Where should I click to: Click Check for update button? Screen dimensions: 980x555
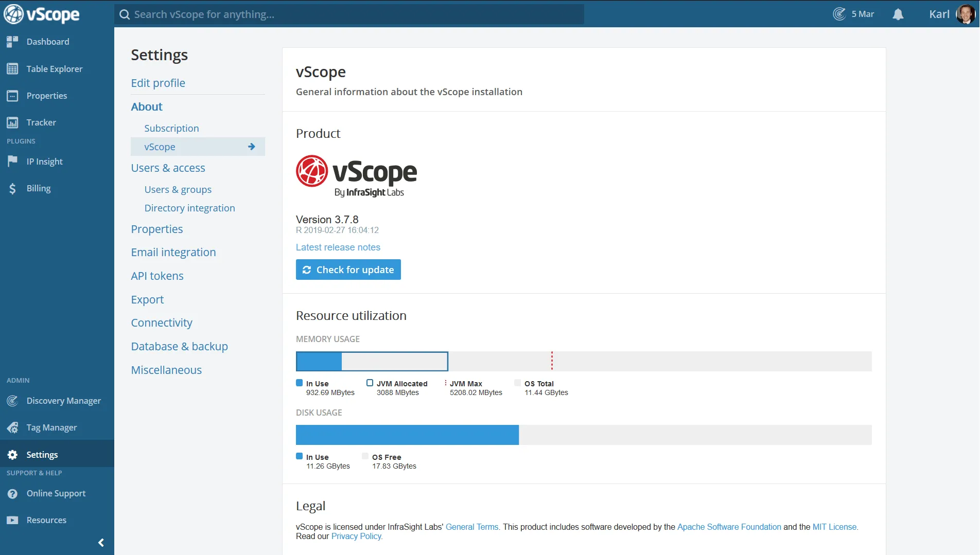coord(348,270)
